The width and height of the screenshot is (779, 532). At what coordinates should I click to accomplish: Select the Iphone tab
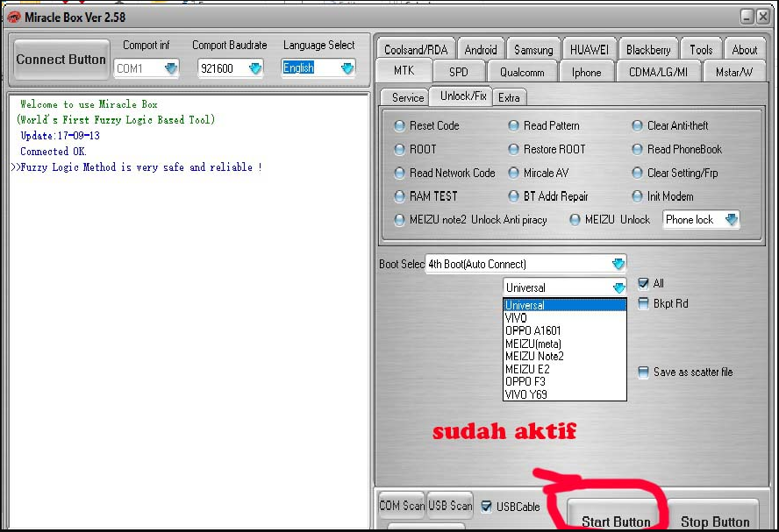coord(586,72)
